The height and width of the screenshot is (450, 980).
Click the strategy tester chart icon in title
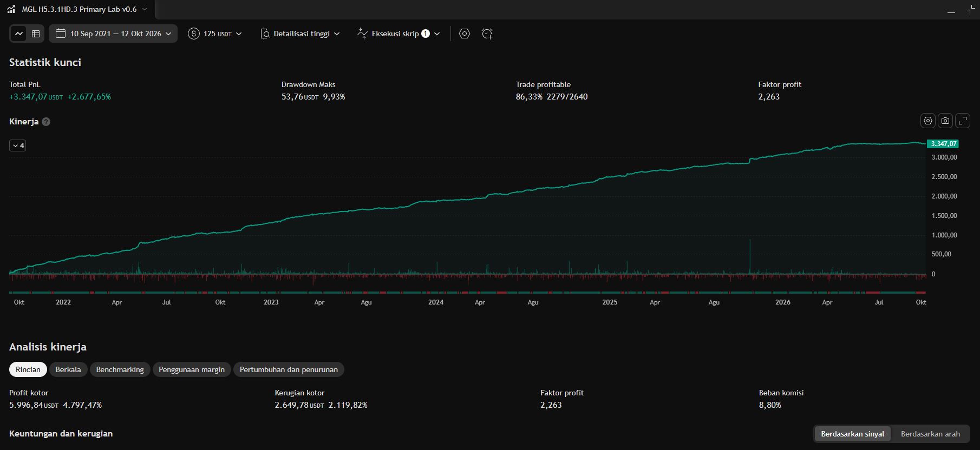point(11,9)
